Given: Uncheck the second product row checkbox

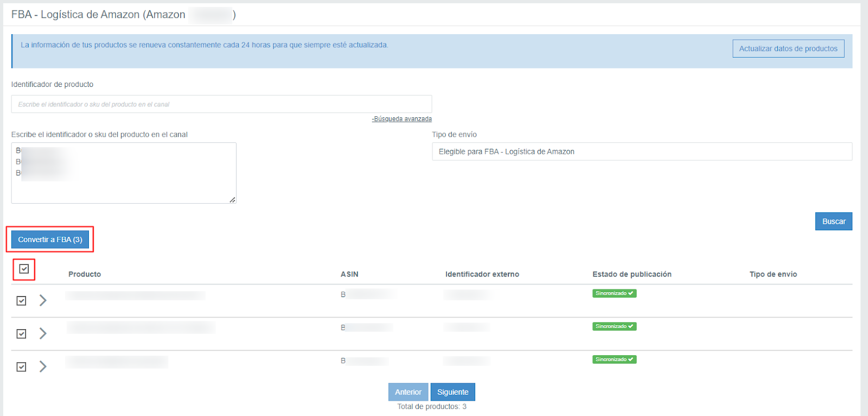Looking at the screenshot, I should click(21, 334).
